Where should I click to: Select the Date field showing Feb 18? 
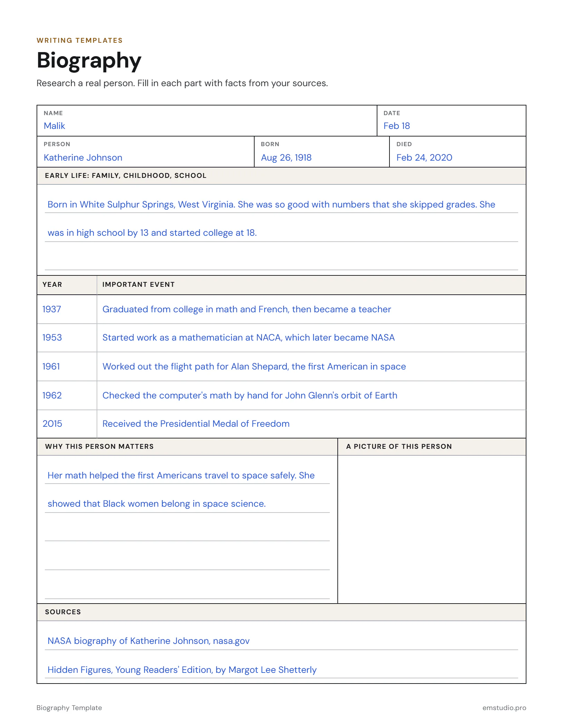[x=452, y=121]
